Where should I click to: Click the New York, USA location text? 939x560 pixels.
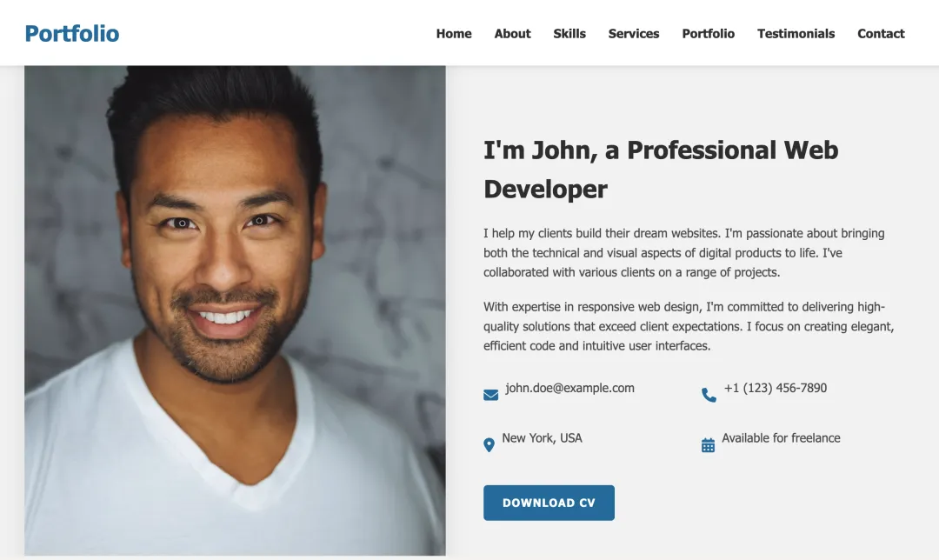(542, 437)
